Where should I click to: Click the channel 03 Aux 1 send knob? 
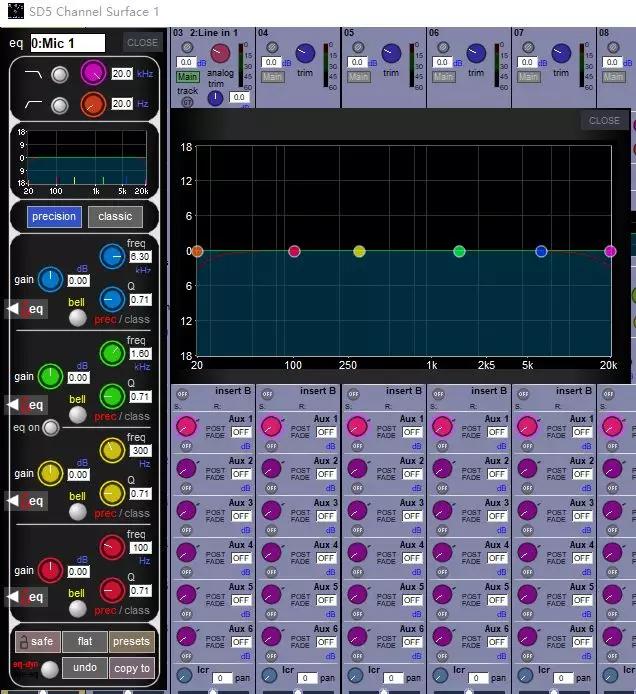(186, 427)
